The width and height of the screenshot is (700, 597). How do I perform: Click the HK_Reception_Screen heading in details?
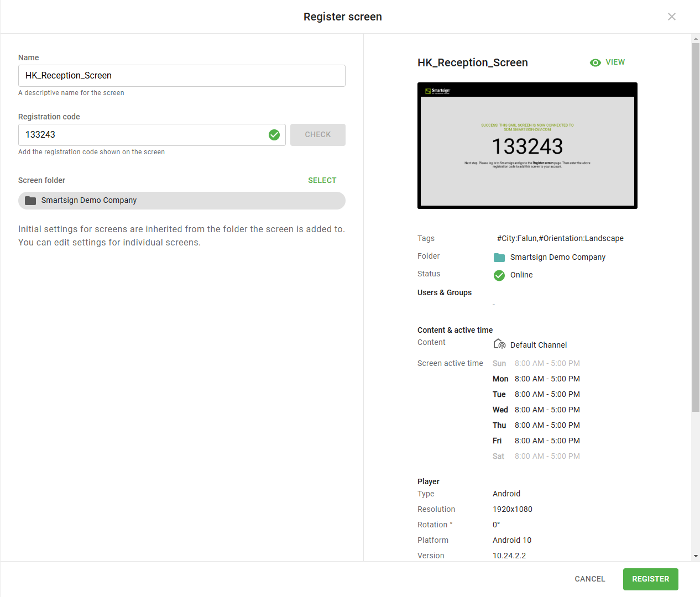pos(473,62)
